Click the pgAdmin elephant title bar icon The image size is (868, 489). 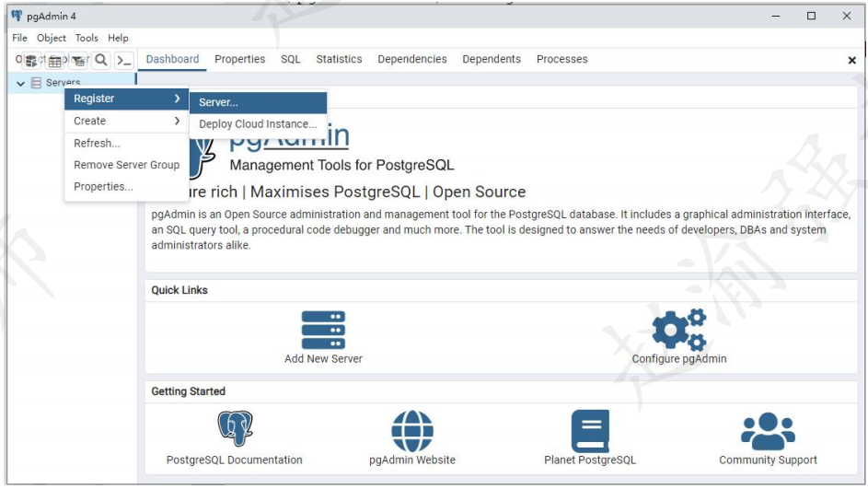[x=17, y=16]
